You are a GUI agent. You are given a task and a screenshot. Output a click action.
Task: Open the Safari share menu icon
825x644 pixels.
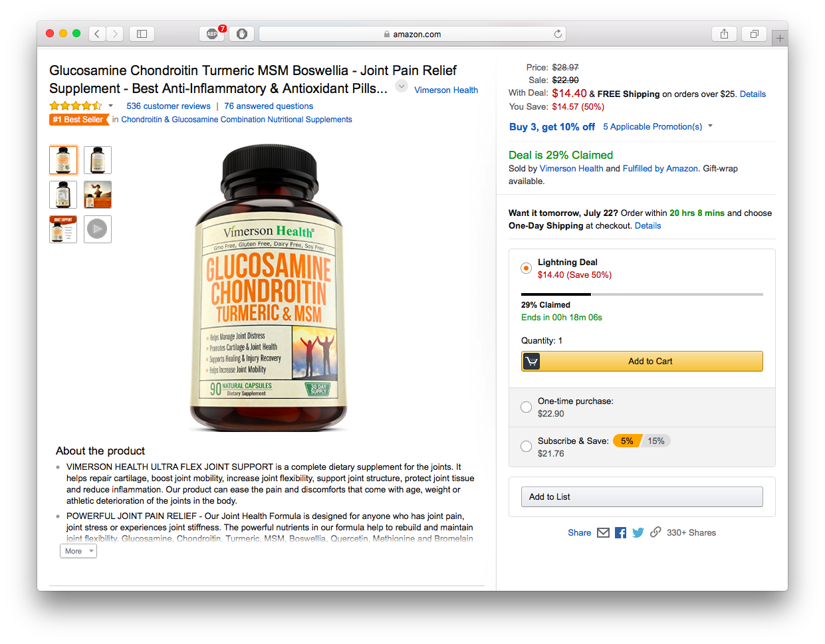(724, 34)
